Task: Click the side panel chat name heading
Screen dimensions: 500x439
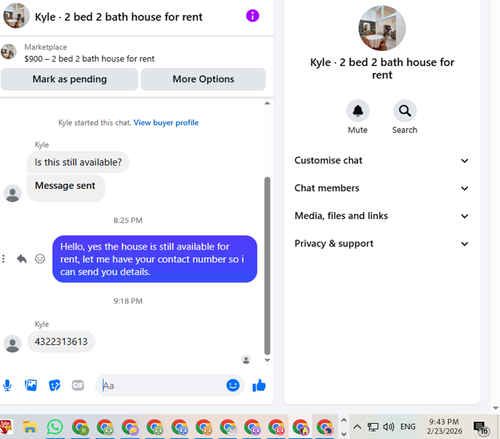Action: point(382,68)
